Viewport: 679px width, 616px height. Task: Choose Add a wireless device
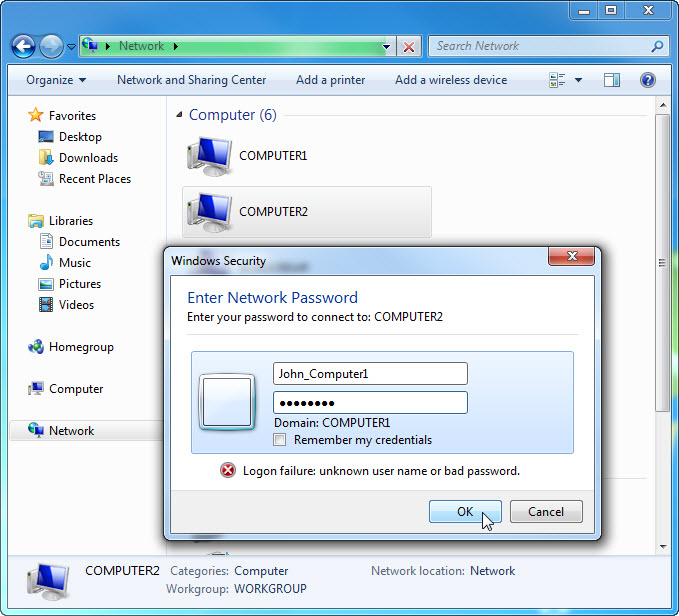click(x=451, y=80)
